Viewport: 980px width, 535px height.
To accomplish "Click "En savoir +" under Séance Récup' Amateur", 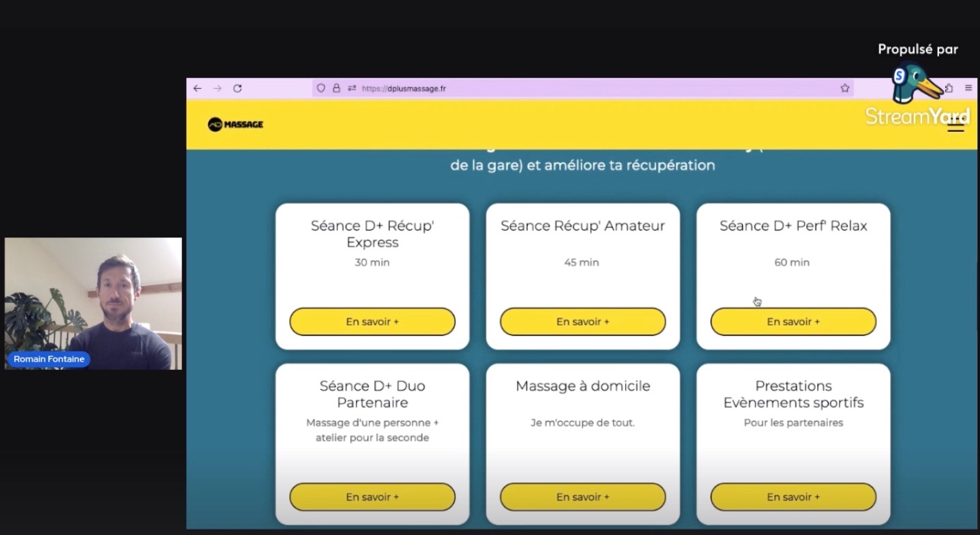I will pos(582,321).
